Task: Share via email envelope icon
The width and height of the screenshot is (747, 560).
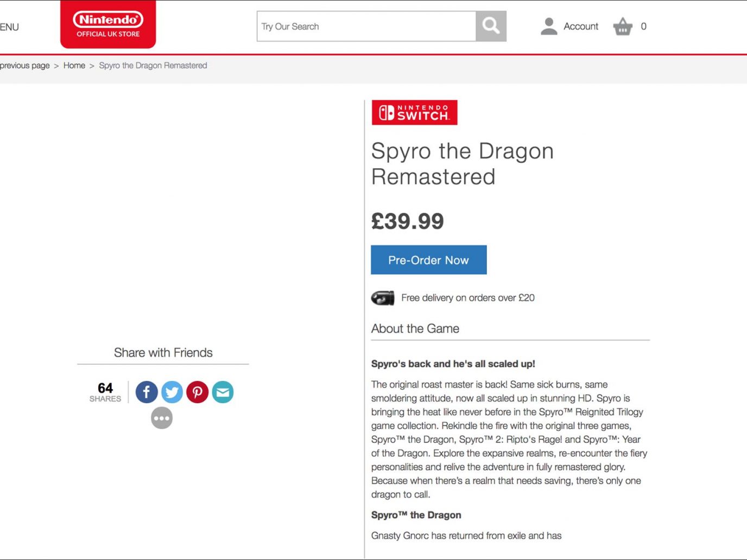Action: 223,392
